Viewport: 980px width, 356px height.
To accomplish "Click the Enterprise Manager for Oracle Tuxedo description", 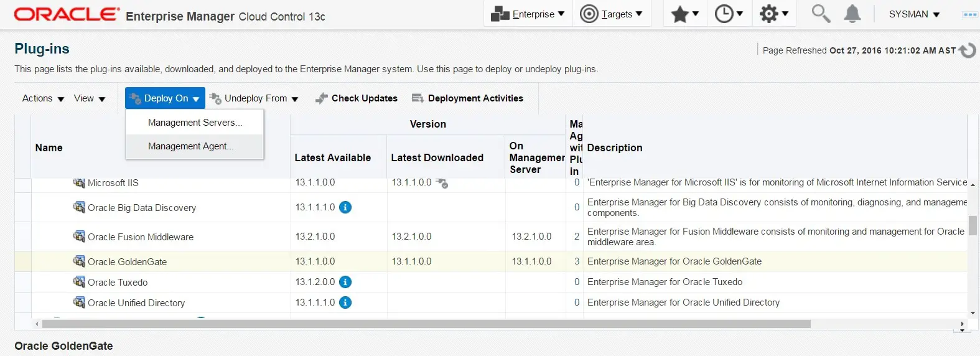I will click(665, 282).
